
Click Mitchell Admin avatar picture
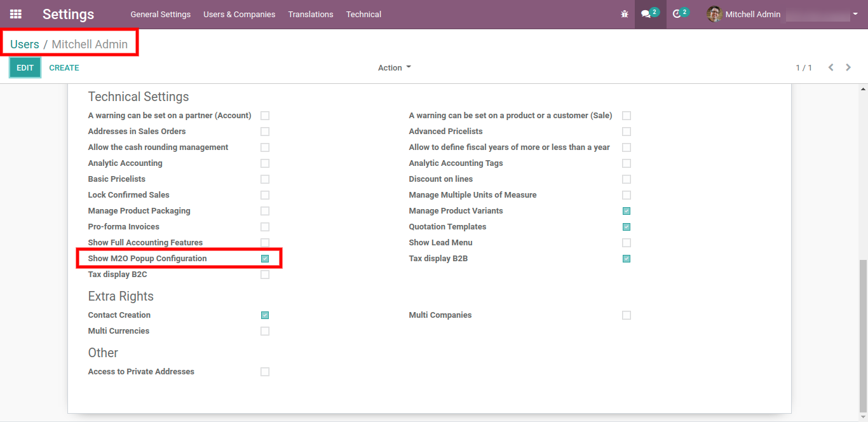click(714, 14)
